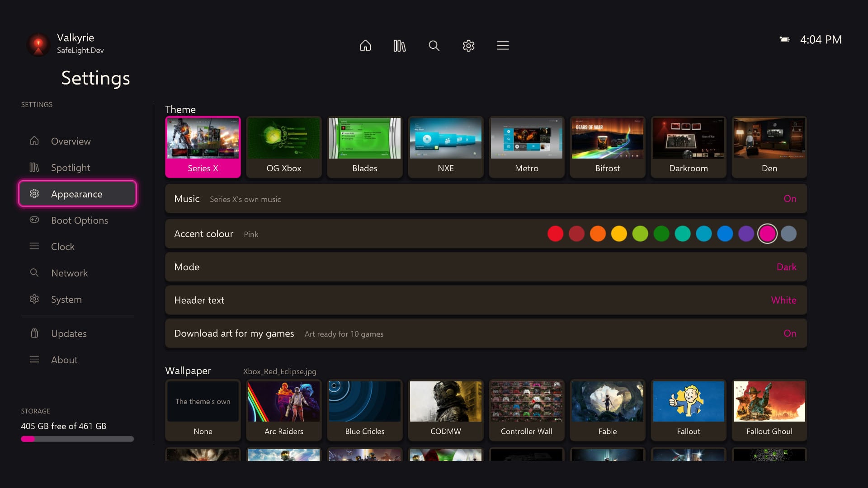The height and width of the screenshot is (488, 868).
Task: Open the Home icon in top navigation
Action: (365, 46)
